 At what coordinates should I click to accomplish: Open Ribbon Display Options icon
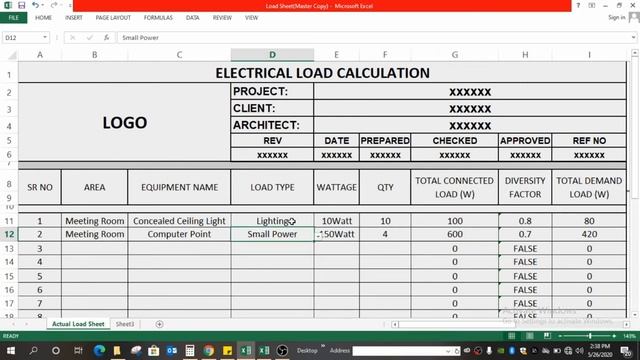[591, 5]
